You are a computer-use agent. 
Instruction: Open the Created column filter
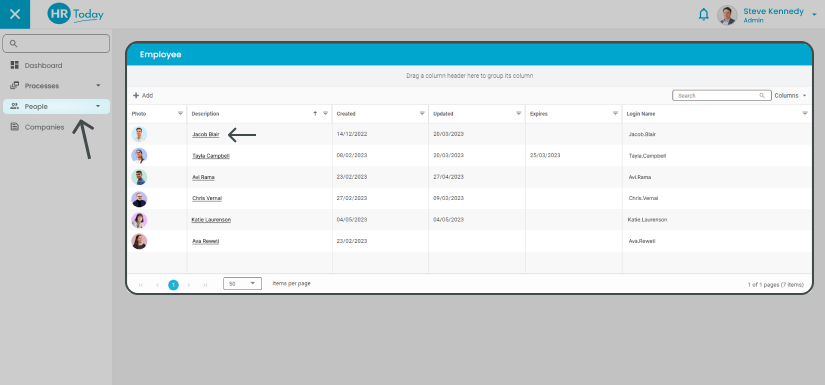click(422, 113)
